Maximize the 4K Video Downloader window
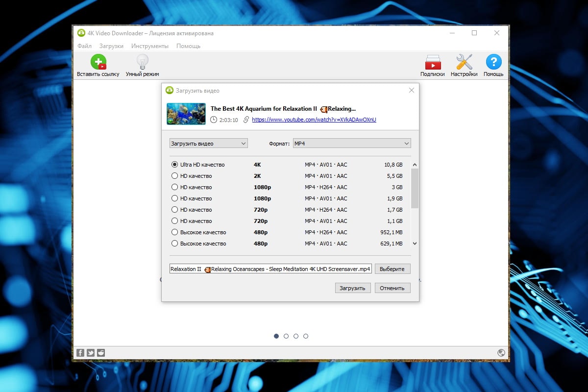 [474, 33]
